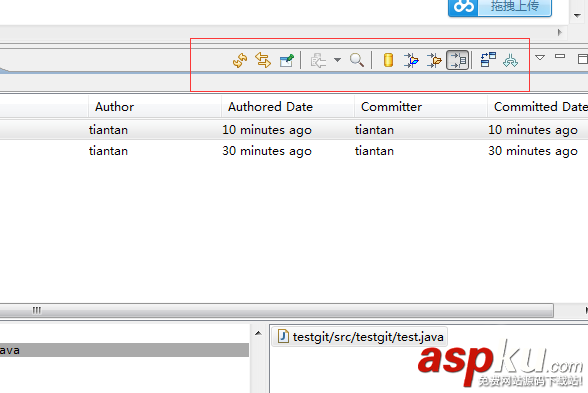
Task: Toggle Link with Editor and Selection arrows
Action: pos(263,60)
